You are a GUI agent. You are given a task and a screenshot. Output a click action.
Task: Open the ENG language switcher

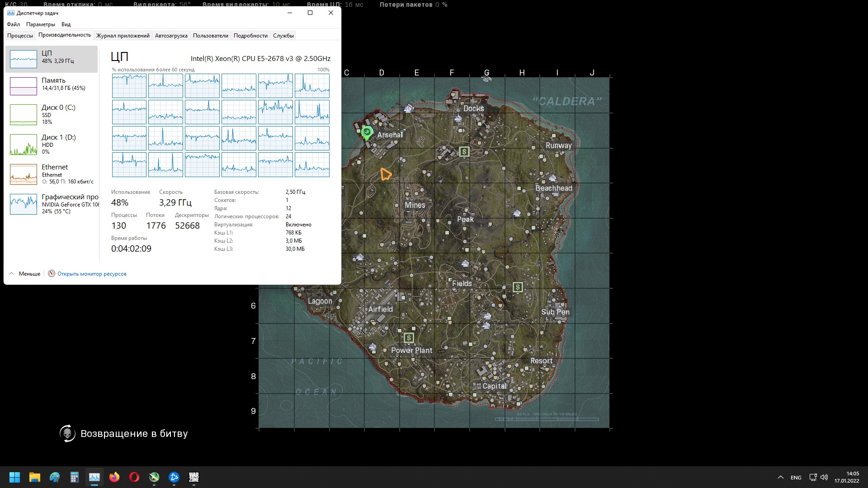click(796, 478)
